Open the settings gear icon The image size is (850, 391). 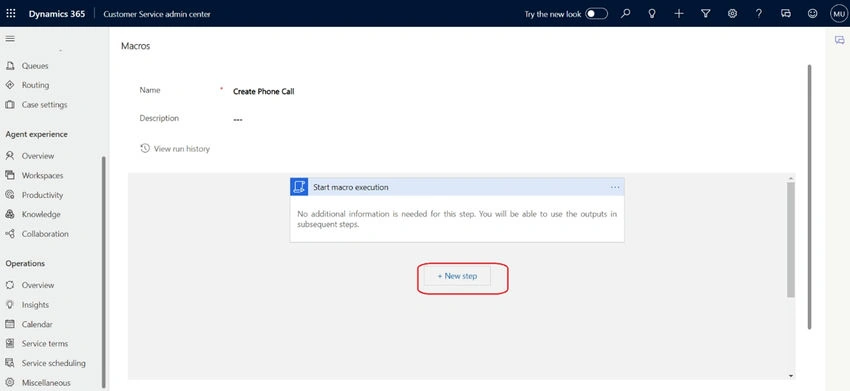pos(732,14)
